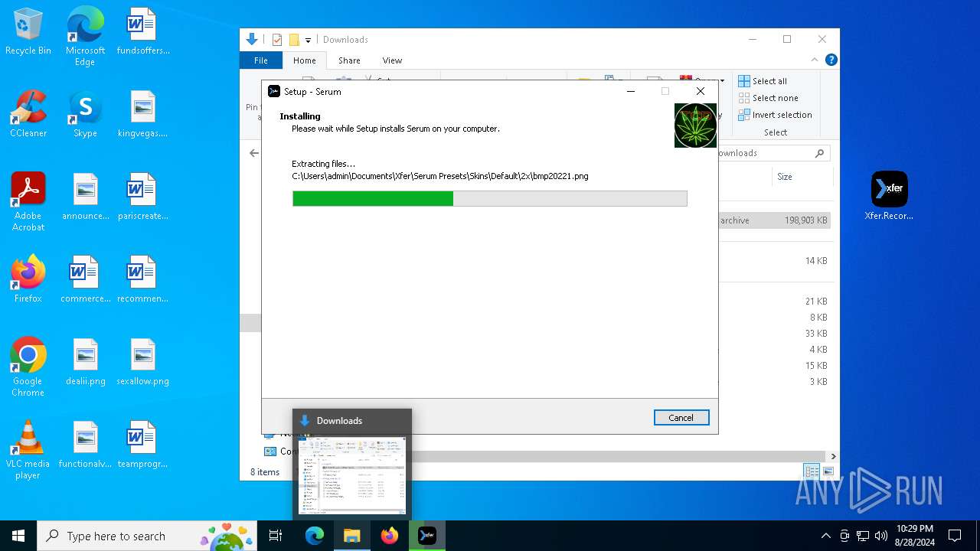The width and height of the screenshot is (980, 551).
Task: Click the Explorer search box
Action: 773,153
